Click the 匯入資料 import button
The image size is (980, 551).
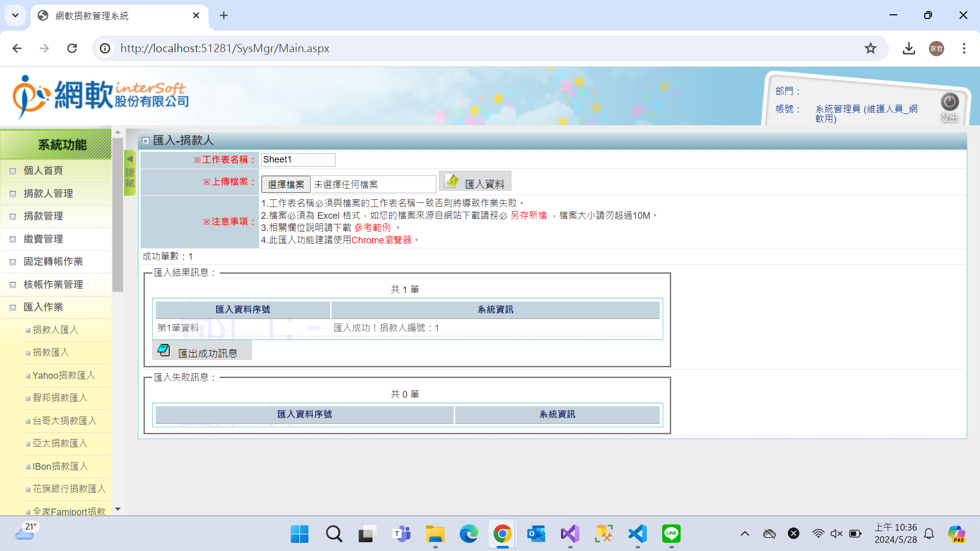(x=475, y=182)
